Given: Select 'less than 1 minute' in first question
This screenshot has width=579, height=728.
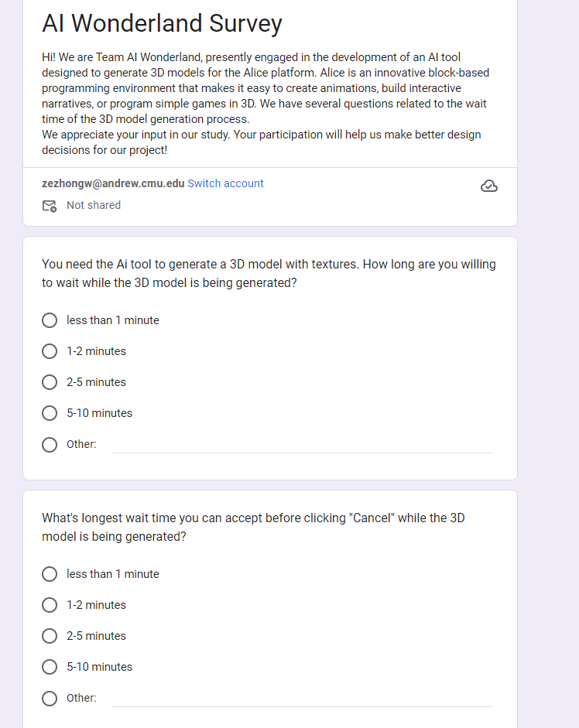Looking at the screenshot, I should (x=50, y=320).
